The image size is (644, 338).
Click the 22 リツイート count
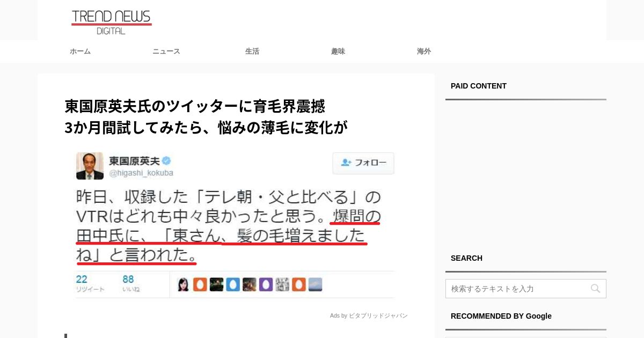point(90,284)
